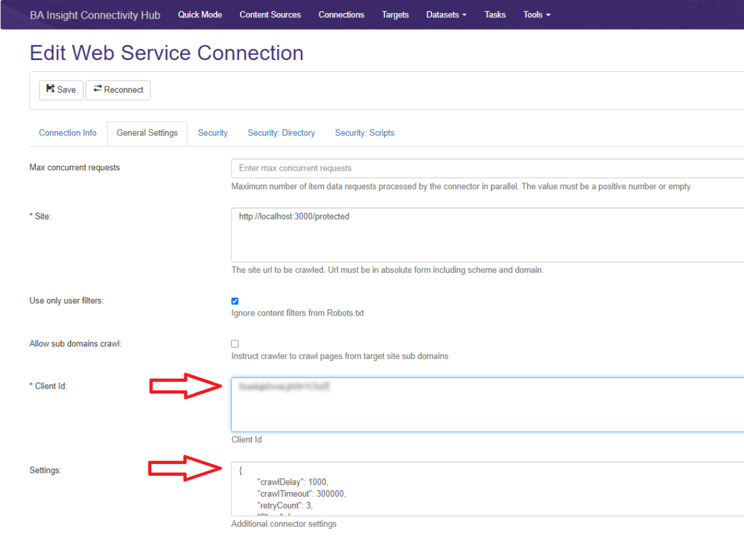Switch to the Connection Info tab
This screenshot has height=560, width=744.
pos(67,133)
